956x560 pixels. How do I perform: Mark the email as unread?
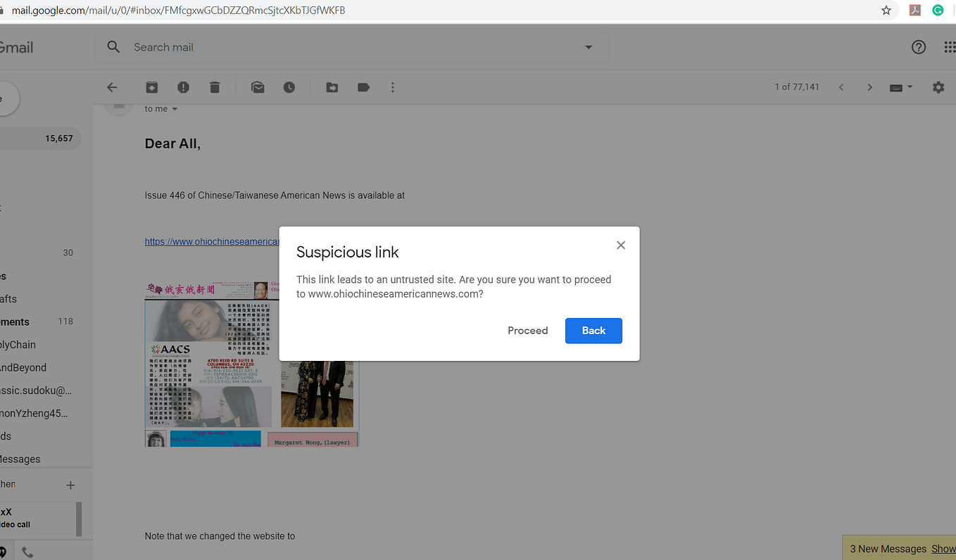[257, 87]
